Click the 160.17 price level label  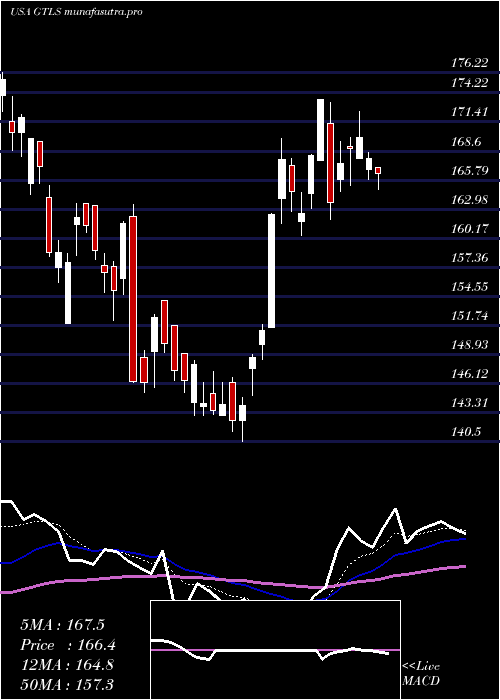469,229
